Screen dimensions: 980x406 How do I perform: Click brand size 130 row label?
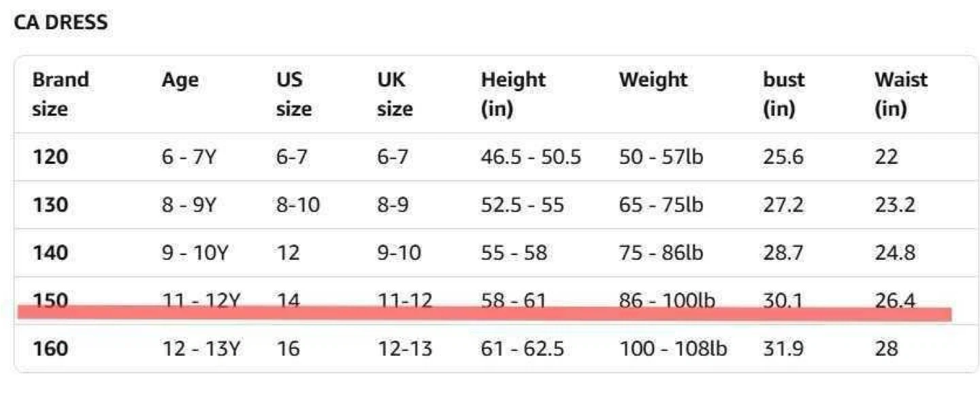pyautogui.click(x=50, y=205)
